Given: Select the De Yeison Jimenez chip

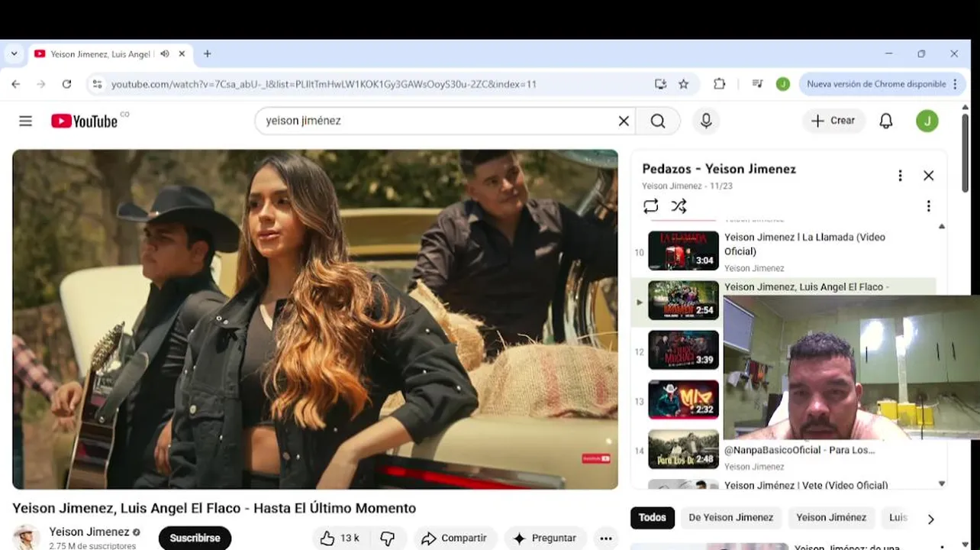Looking at the screenshot, I should pos(730,518).
